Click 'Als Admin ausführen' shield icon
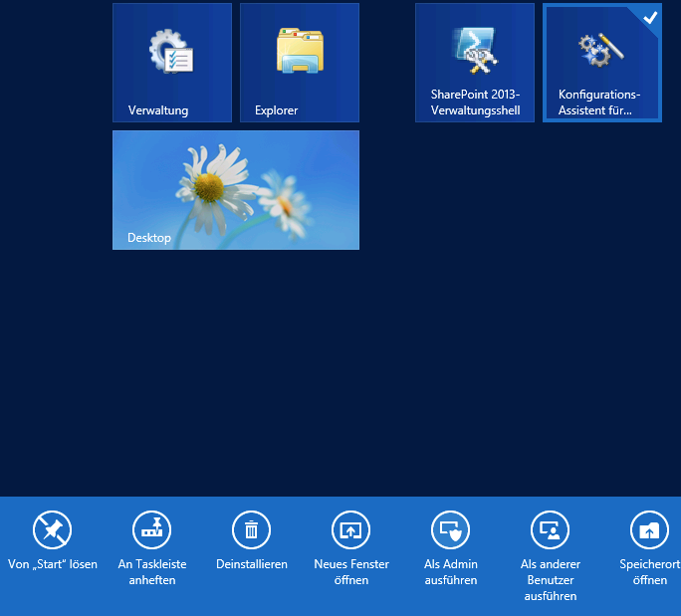Screen dimensions: 681x616 [x=451, y=530]
